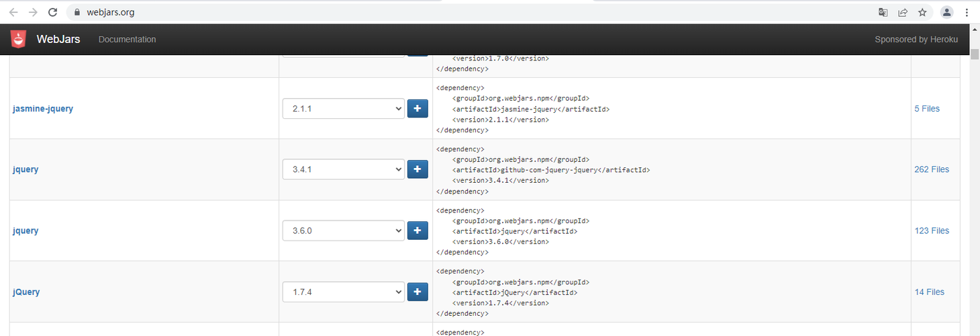Open the Documentation nav item
This screenshot has height=336, width=980.
point(127,40)
